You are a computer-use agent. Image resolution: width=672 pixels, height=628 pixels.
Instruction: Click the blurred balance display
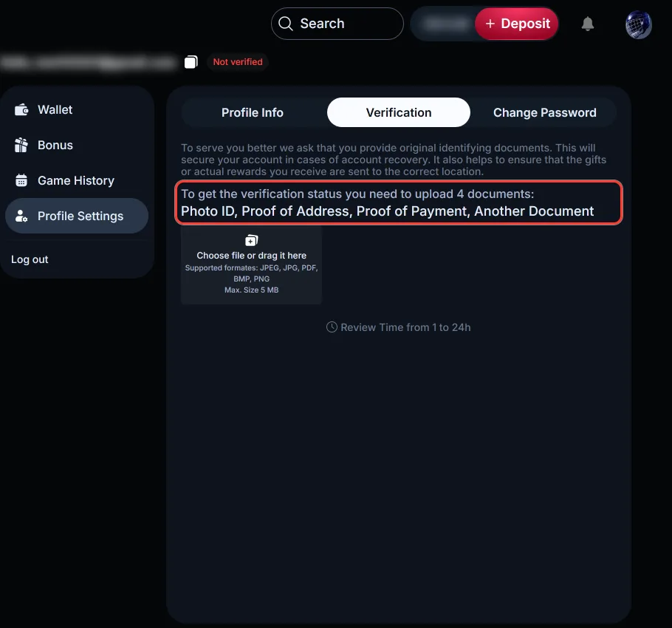446,24
